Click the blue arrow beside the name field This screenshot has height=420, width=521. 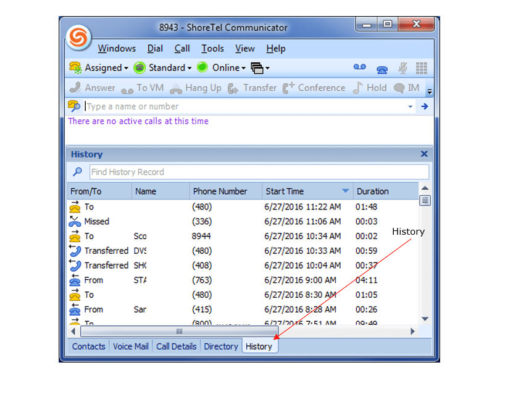click(x=423, y=106)
